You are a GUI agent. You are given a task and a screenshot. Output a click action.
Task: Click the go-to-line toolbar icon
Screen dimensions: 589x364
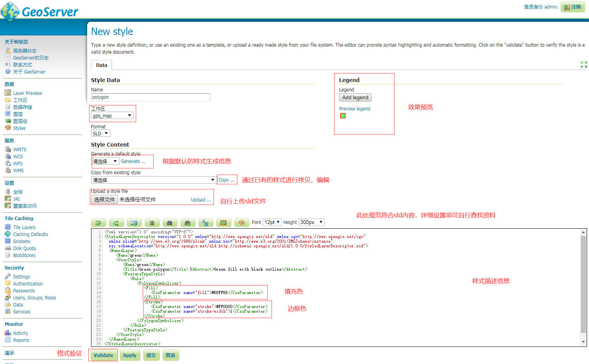point(134,223)
